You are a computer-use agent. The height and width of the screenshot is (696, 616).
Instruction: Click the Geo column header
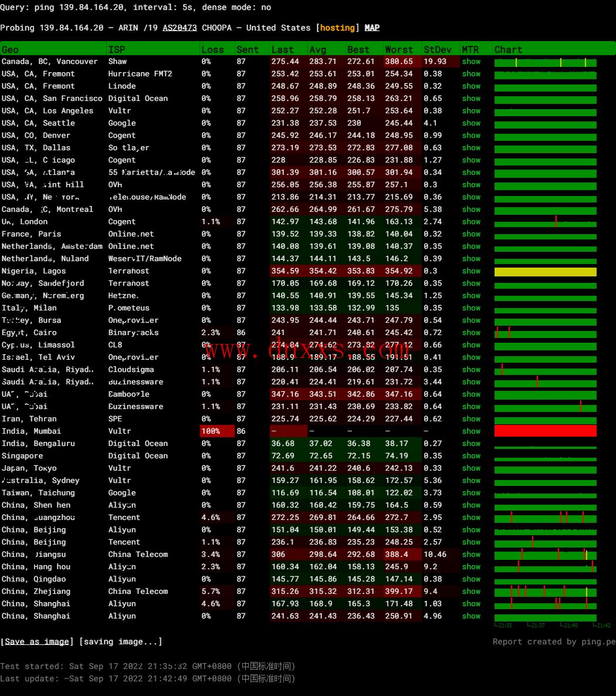click(10, 49)
